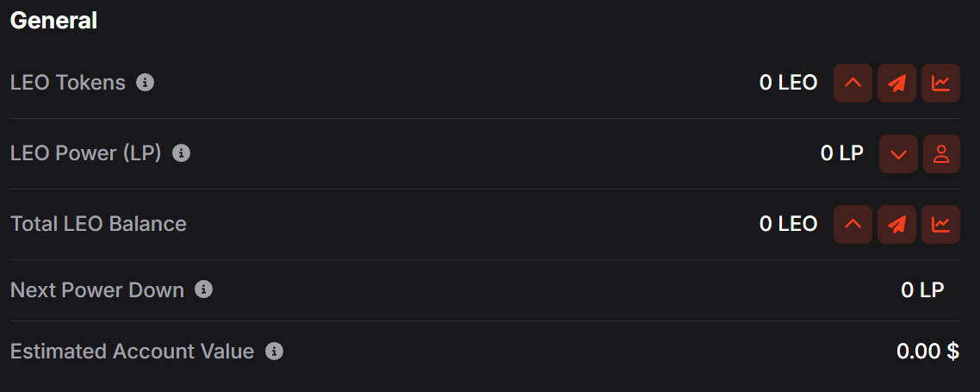
Task: Click the up chevron in LEO Tokens row
Action: pyautogui.click(x=853, y=84)
